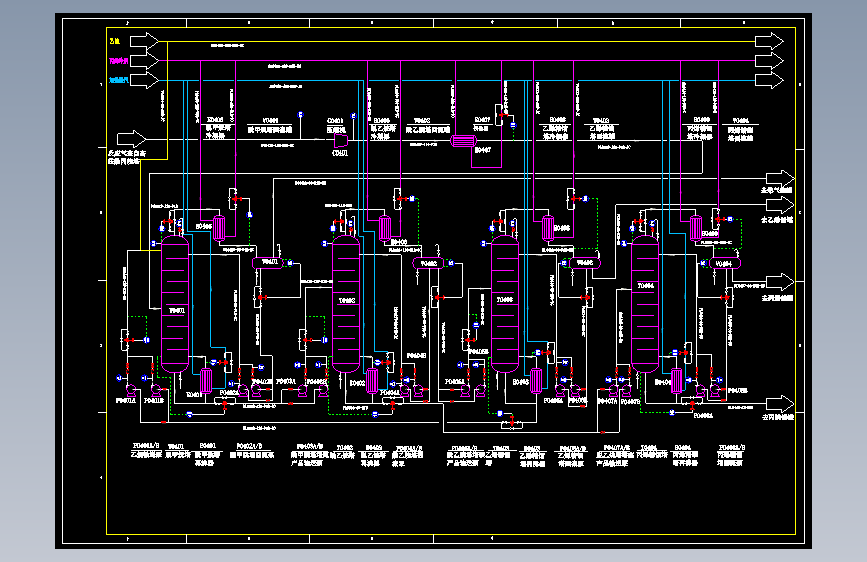Select pump P0406A symbol
The height and width of the screenshot is (562, 867).
560,391
